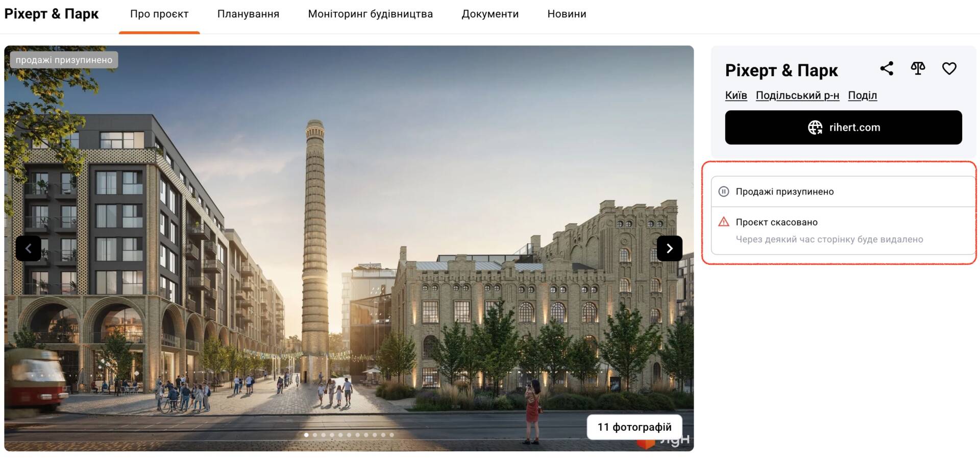Show next photo with right arrow
Image resolution: width=980 pixels, height=467 pixels.
tap(669, 249)
